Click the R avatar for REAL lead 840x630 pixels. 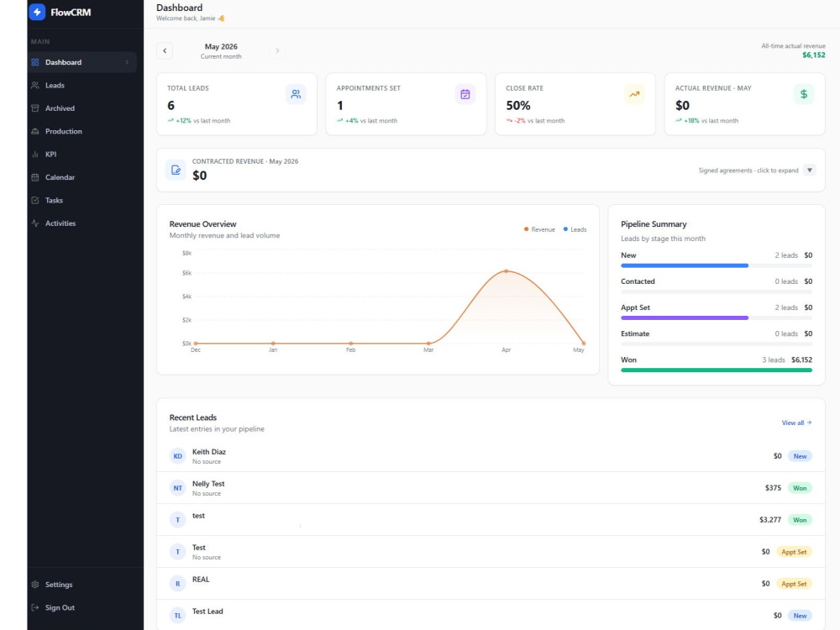177,584
